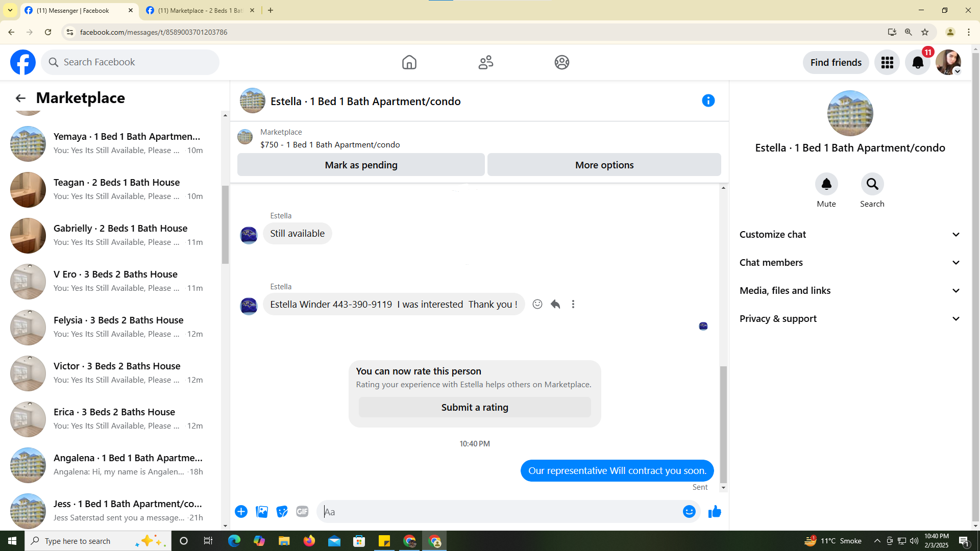
Task: Switch to the Messenger | Facebook tab
Action: tap(79, 11)
